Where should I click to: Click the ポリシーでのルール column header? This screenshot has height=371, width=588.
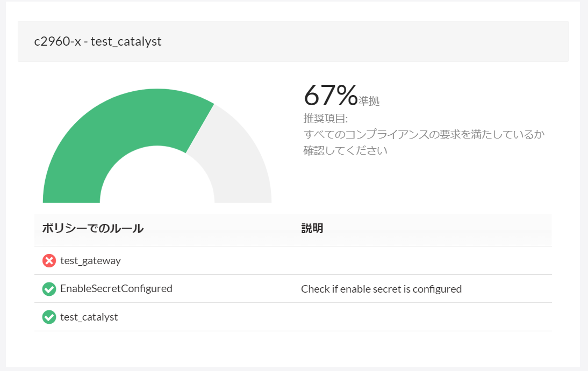pyautogui.click(x=92, y=229)
